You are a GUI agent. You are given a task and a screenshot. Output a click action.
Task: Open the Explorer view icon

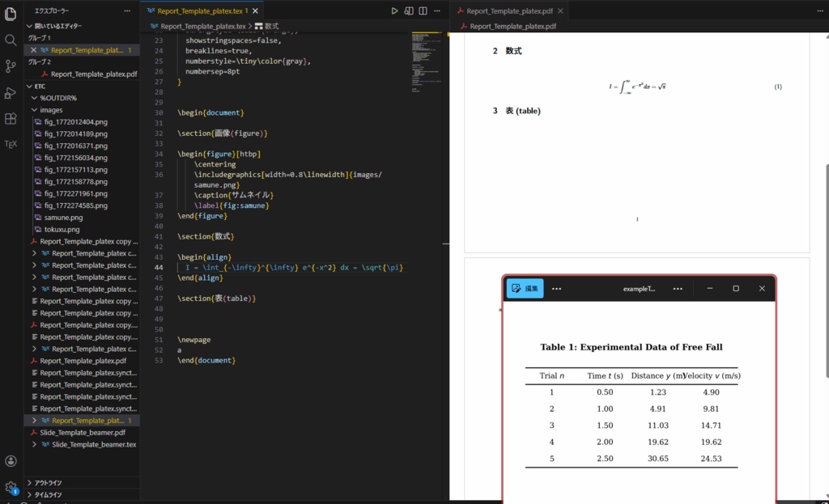pos(11,15)
